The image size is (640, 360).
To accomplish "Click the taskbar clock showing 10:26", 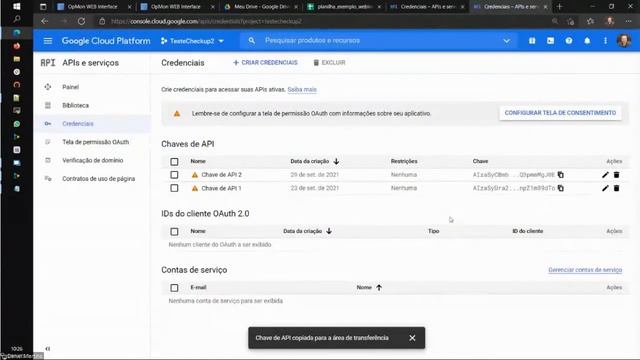I will [x=17, y=349].
